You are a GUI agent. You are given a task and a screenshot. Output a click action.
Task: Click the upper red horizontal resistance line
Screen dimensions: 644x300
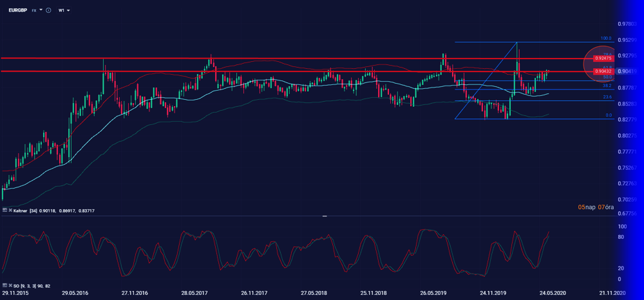tap(258, 58)
